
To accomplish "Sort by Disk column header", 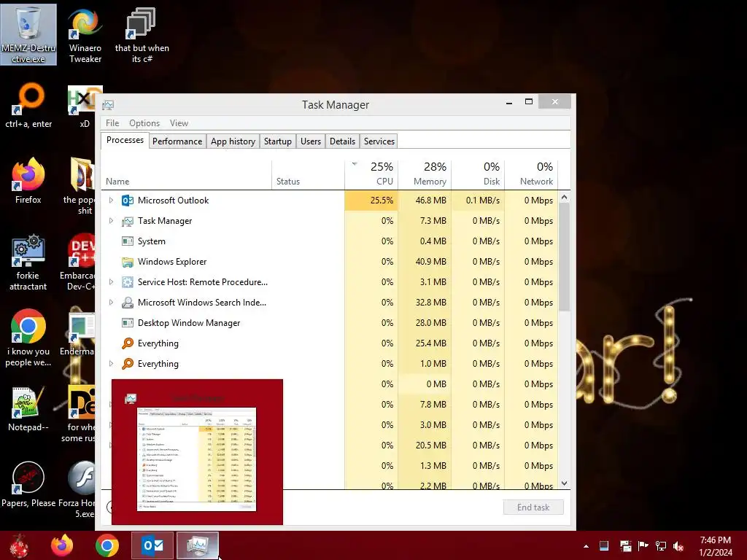I will 479,174.
